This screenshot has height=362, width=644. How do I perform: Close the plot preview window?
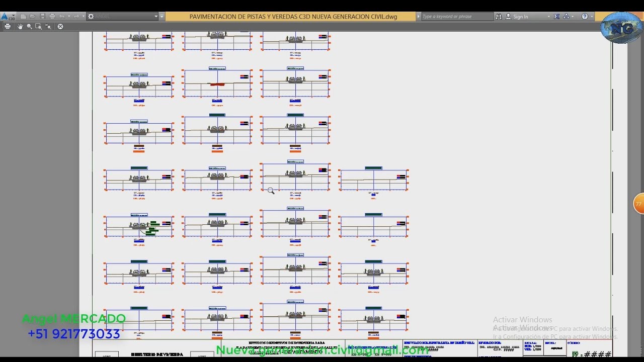(60, 26)
